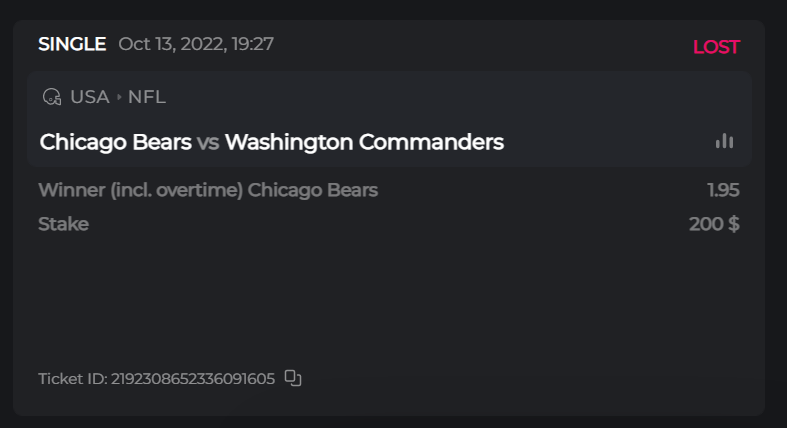This screenshot has height=428, width=787.
Task: Open the USA country link
Action: (89, 97)
